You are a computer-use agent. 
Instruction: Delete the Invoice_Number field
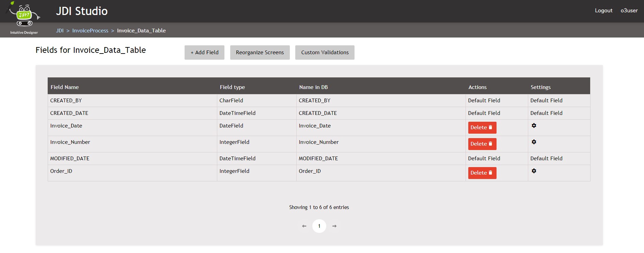click(x=482, y=144)
